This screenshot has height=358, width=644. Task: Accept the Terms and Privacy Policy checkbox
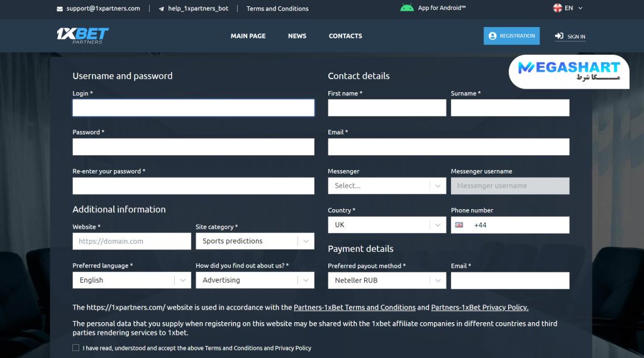(x=76, y=347)
